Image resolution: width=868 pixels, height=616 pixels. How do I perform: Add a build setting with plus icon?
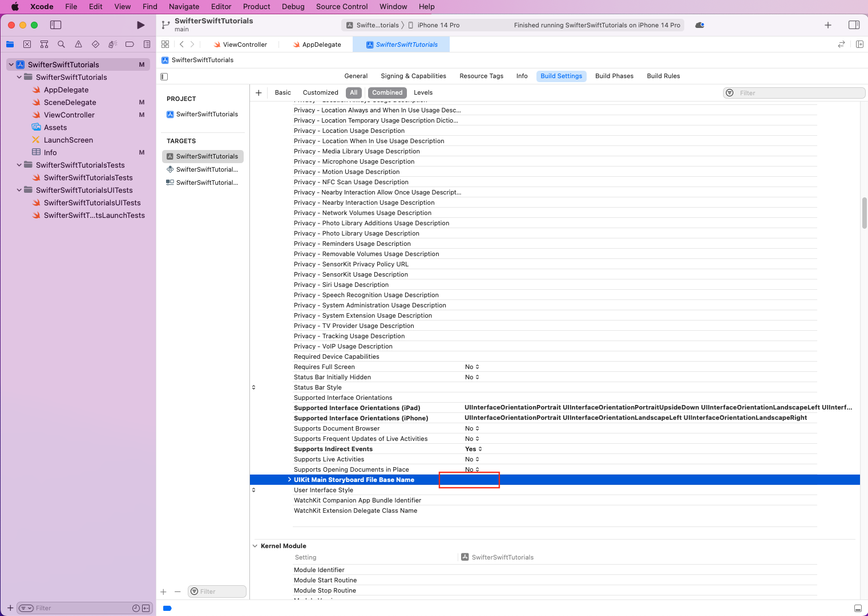coord(259,92)
